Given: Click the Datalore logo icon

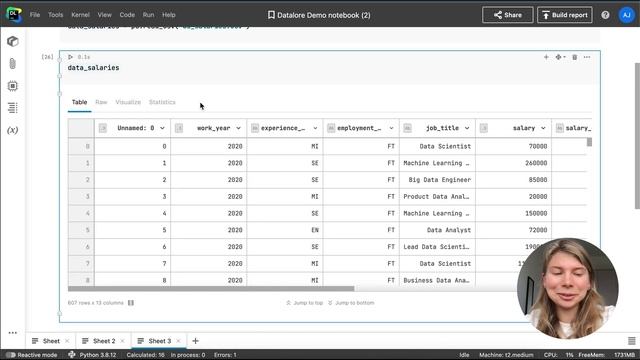Looking at the screenshot, I should [14, 15].
